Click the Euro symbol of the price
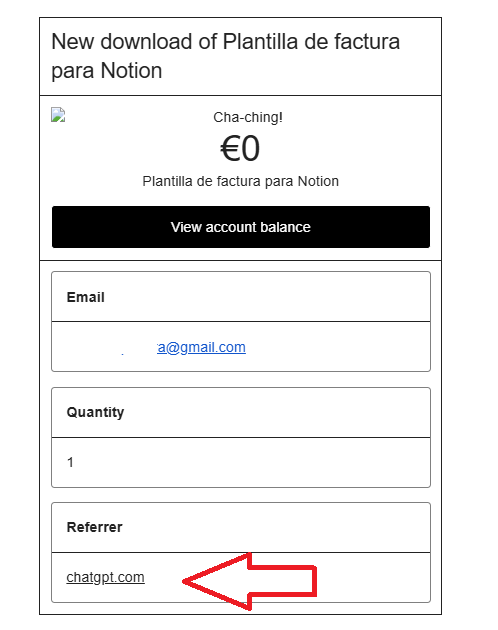The height and width of the screenshot is (630, 498). (230, 149)
